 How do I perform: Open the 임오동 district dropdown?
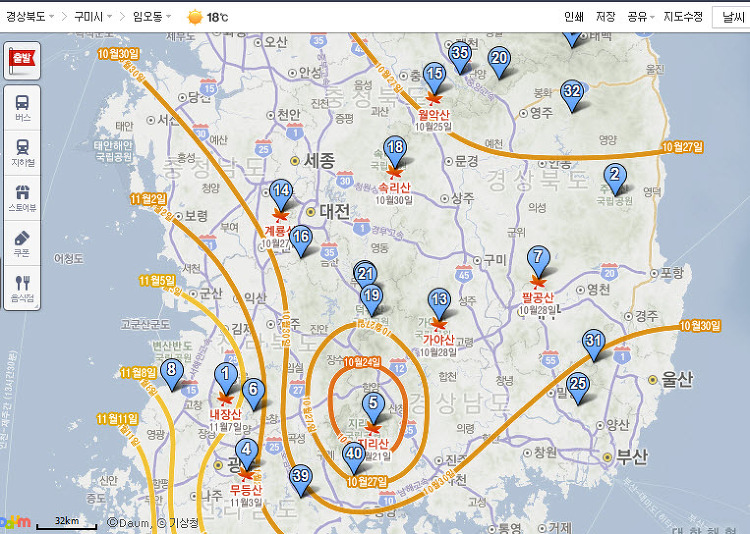pyautogui.click(x=152, y=17)
